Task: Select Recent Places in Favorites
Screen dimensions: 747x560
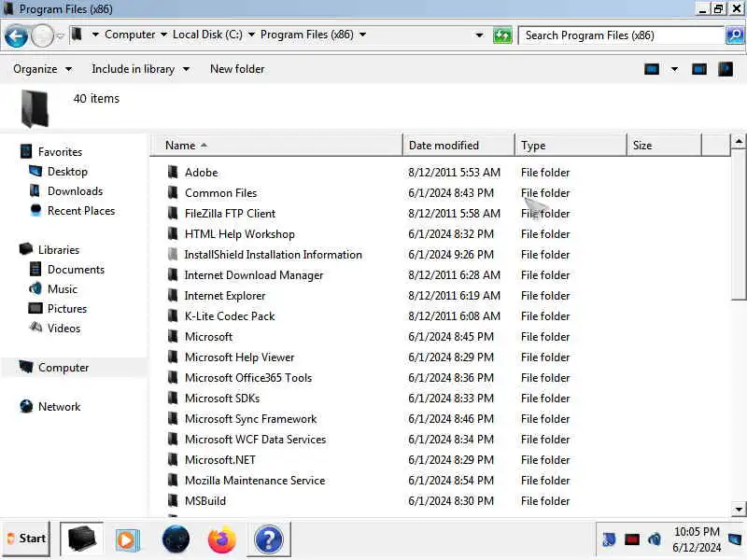Action: 81,211
